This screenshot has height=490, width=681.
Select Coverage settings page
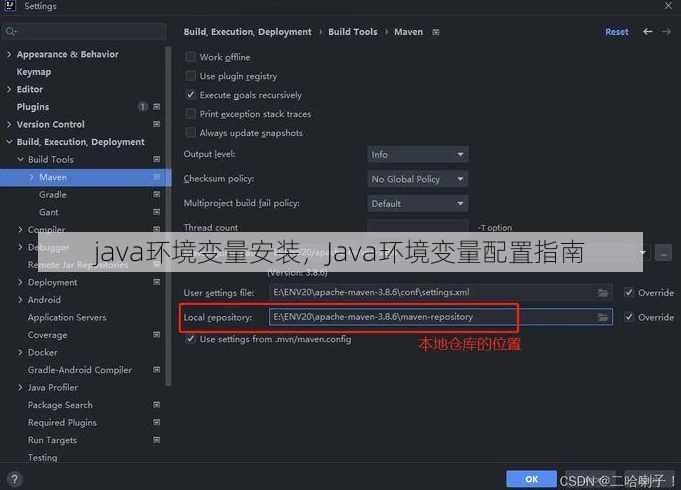coord(47,335)
